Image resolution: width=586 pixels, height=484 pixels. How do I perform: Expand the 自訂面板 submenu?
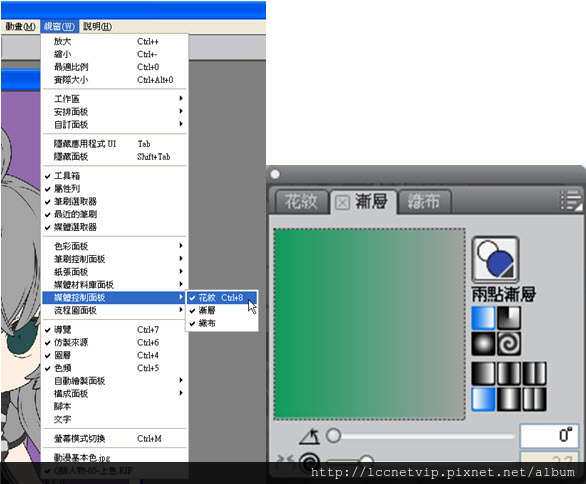[x=114, y=124]
